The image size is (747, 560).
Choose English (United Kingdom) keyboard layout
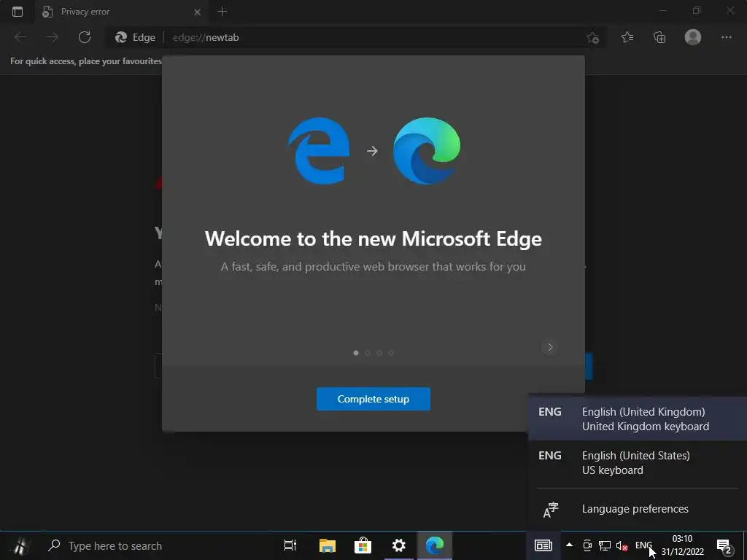point(638,419)
